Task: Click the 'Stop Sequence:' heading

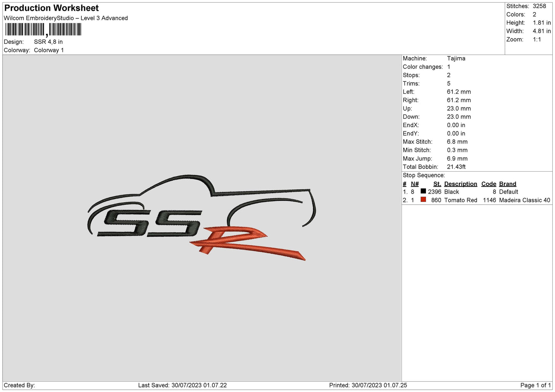Action: tap(424, 175)
